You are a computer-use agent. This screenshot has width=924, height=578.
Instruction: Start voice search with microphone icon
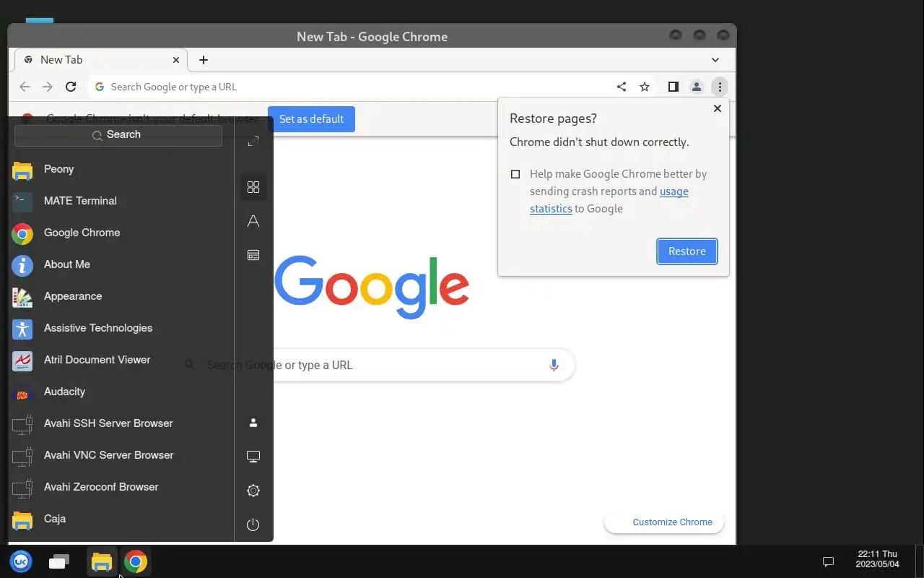point(554,365)
